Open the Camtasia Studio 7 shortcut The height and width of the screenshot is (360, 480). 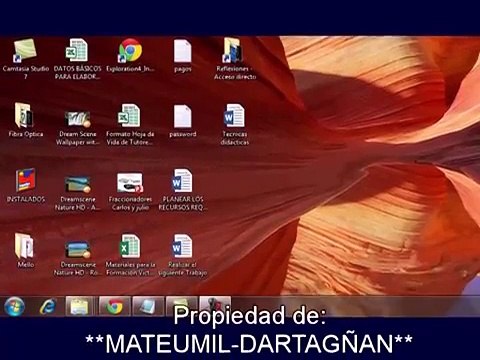pyautogui.click(x=26, y=58)
